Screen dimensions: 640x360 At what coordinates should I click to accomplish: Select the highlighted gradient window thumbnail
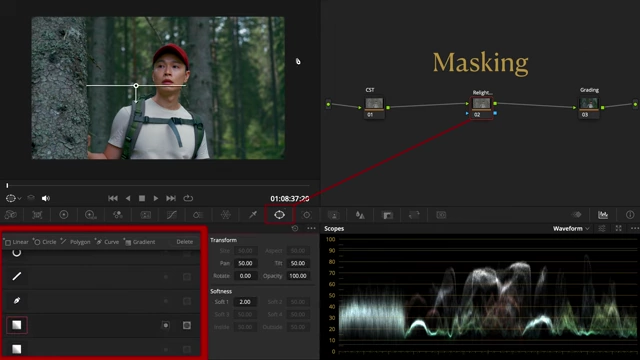(x=17, y=325)
